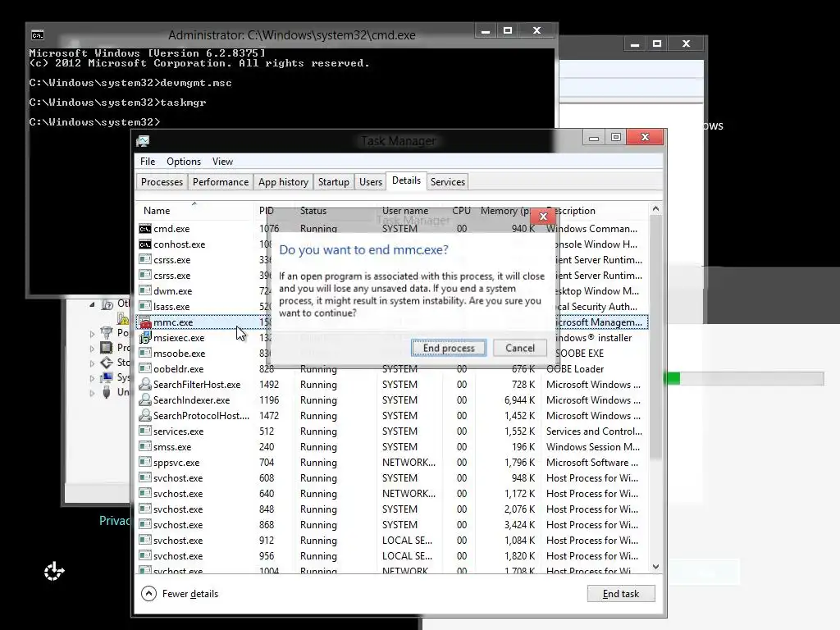Open the Options menu in Task Manager
Viewport: 840px width, 630px height.
184,162
